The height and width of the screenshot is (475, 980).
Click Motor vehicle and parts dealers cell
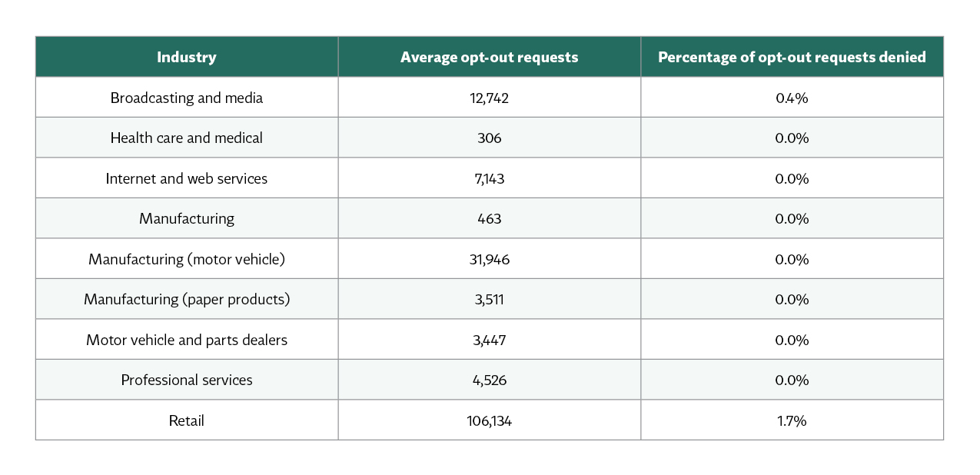pos(187,340)
